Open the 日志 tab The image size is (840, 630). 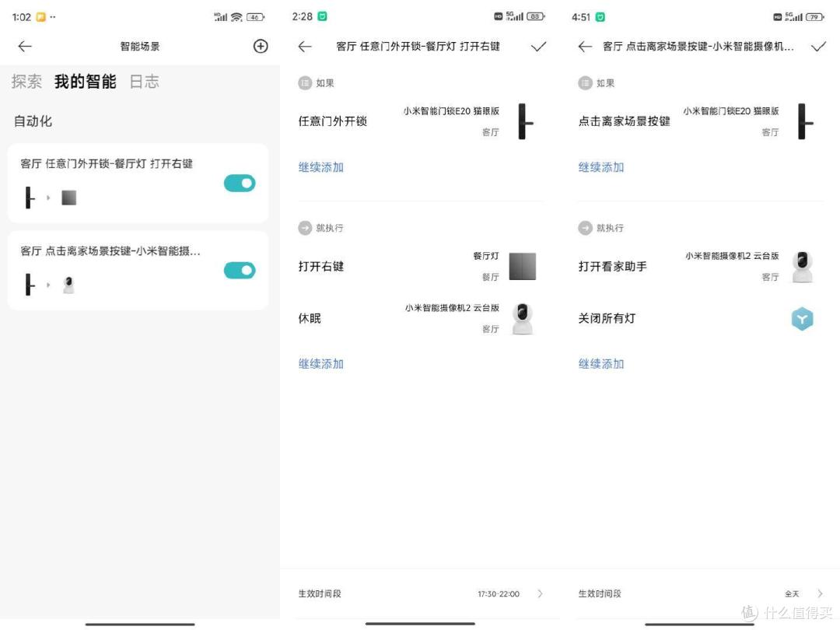click(144, 82)
